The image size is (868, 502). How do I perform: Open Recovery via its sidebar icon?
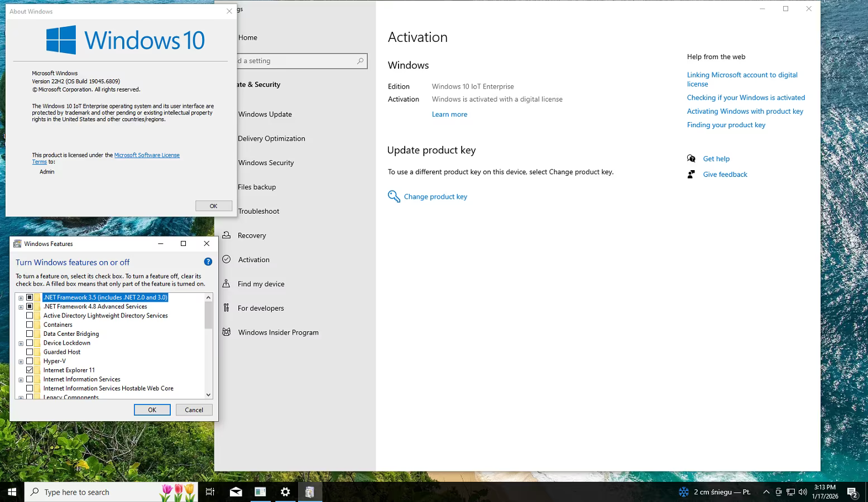227,235
